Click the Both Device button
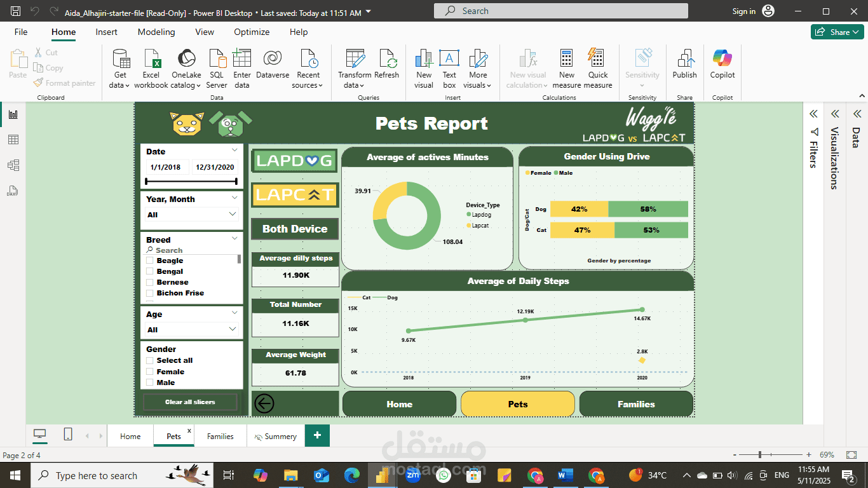The width and height of the screenshot is (868, 488). (x=295, y=229)
